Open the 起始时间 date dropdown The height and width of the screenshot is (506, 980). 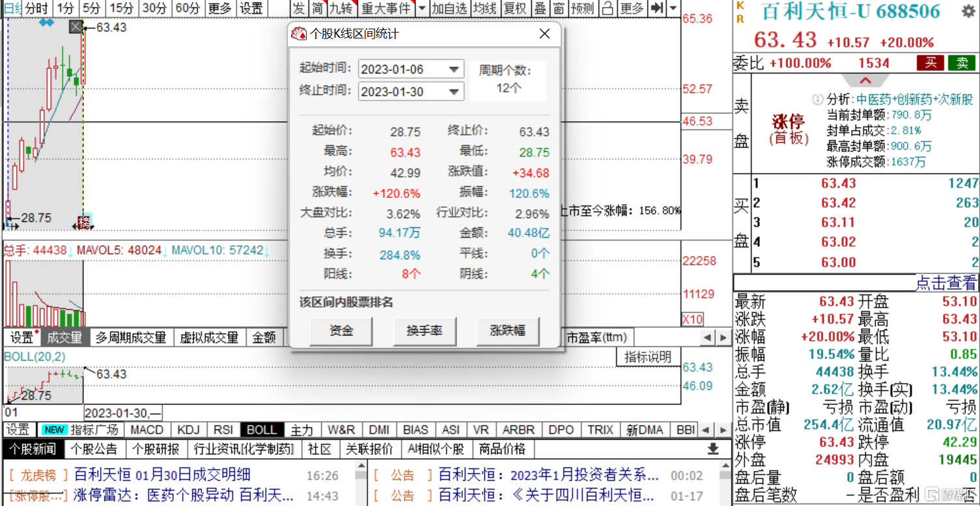454,69
